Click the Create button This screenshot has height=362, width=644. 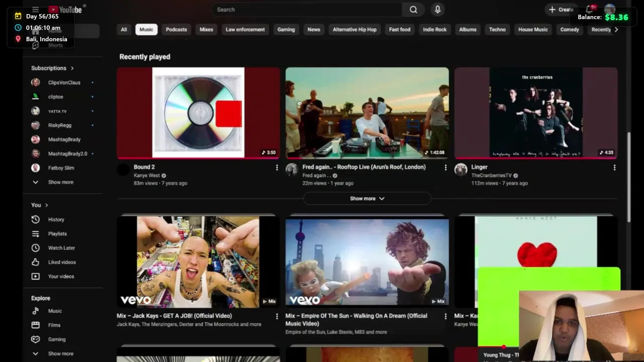[x=561, y=10]
